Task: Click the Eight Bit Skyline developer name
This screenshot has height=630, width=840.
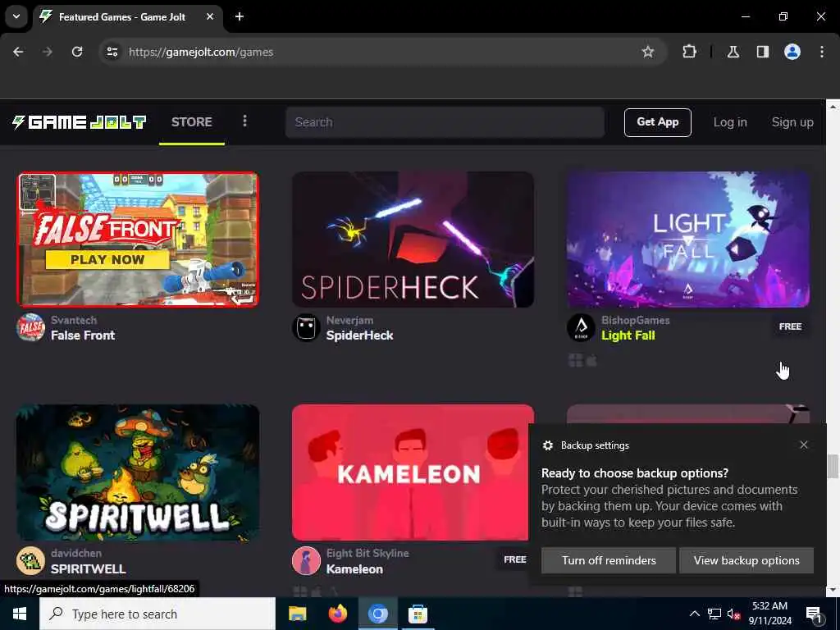Action: coord(367,554)
